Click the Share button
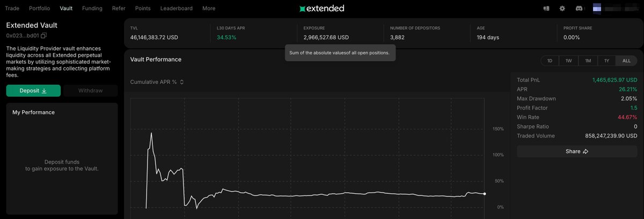644x219 pixels. 577,151
